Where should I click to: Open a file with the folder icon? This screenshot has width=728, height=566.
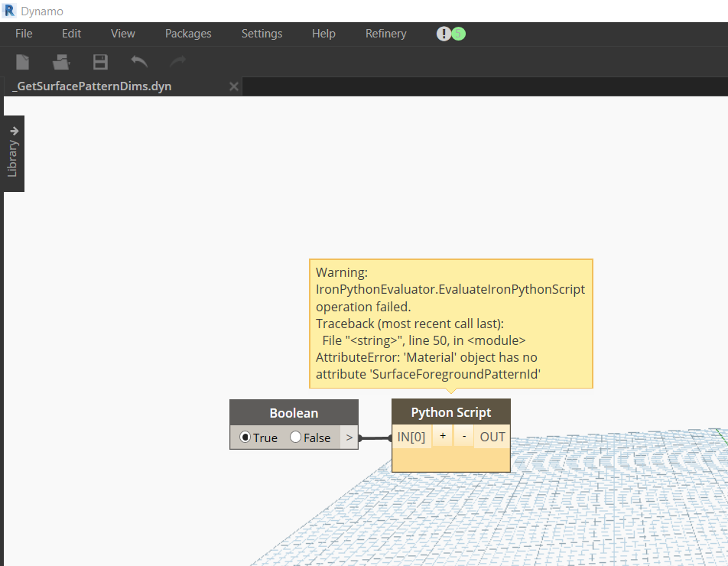tap(61, 62)
